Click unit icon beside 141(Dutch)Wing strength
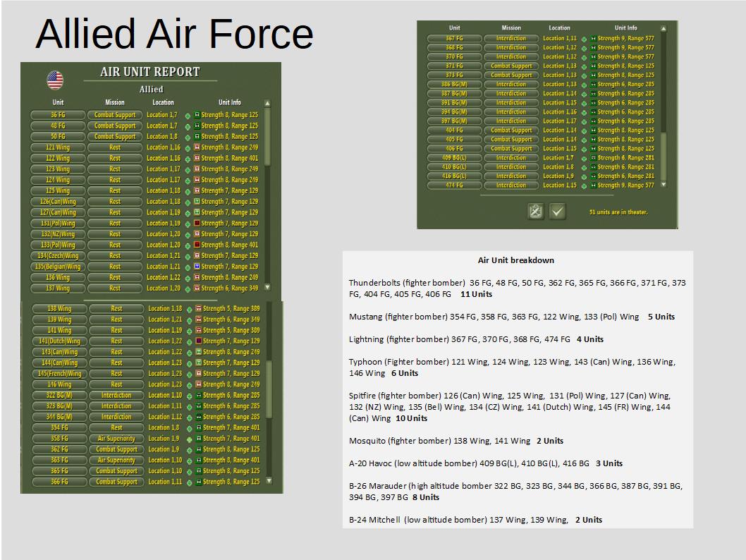Viewport: 746px width, 560px height. pyautogui.click(x=198, y=341)
